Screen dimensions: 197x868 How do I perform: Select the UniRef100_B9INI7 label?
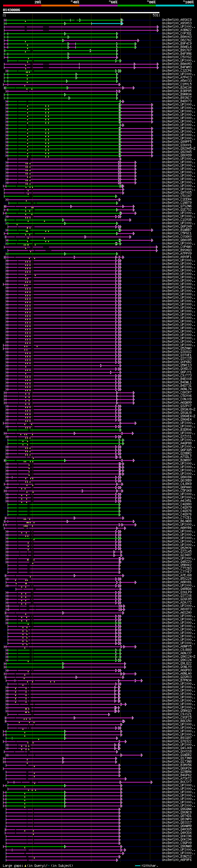pyautogui.click(x=176, y=98)
